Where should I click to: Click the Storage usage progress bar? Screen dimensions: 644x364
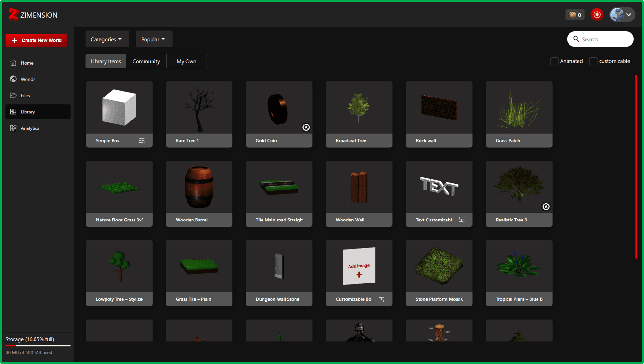(38, 345)
